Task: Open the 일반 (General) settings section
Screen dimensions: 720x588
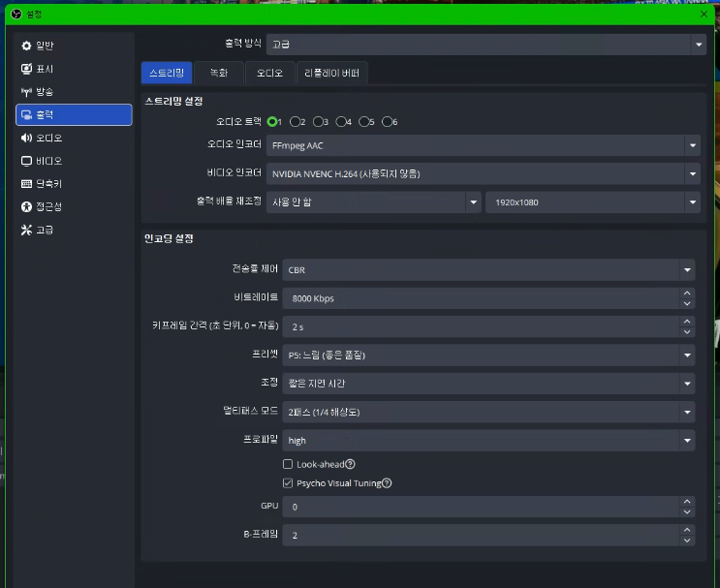Action: tap(45, 46)
